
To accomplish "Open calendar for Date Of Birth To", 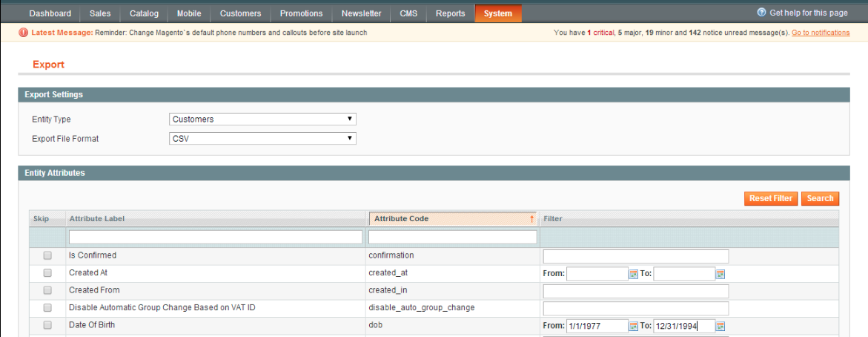I will pos(720,326).
